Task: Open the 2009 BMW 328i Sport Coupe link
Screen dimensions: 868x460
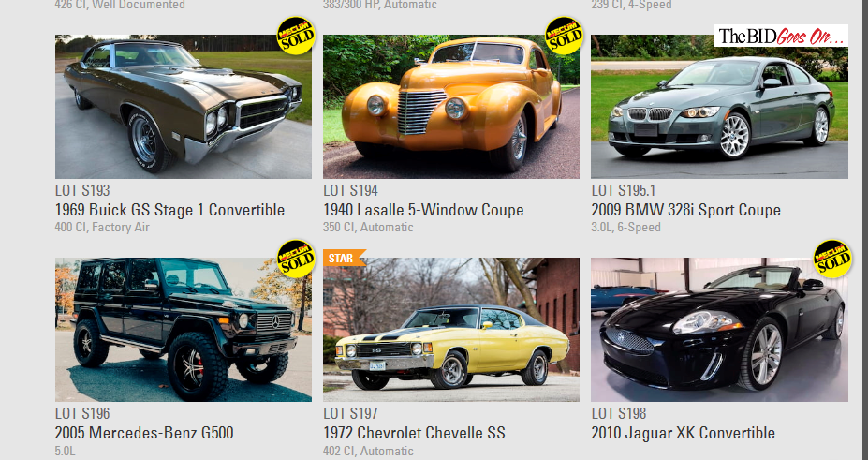Action: click(x=685, y=211)
